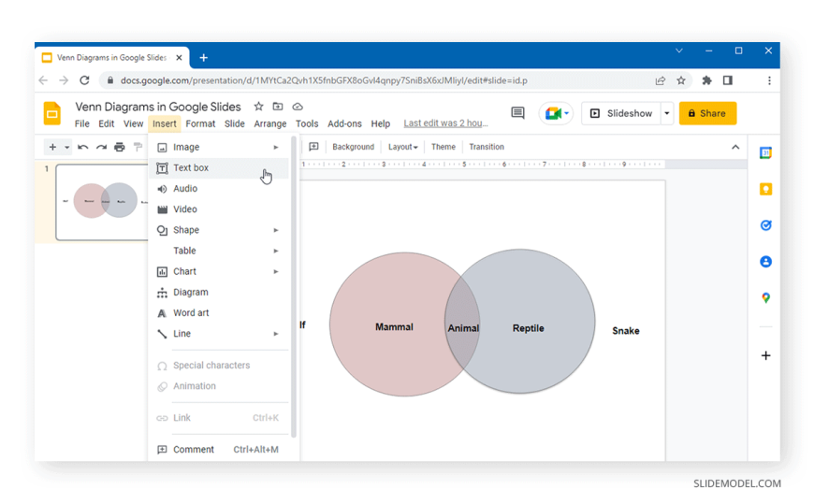Open Chrome three-dot menu
The width and height of the screenshot is (814, 504).
[769, 80]
